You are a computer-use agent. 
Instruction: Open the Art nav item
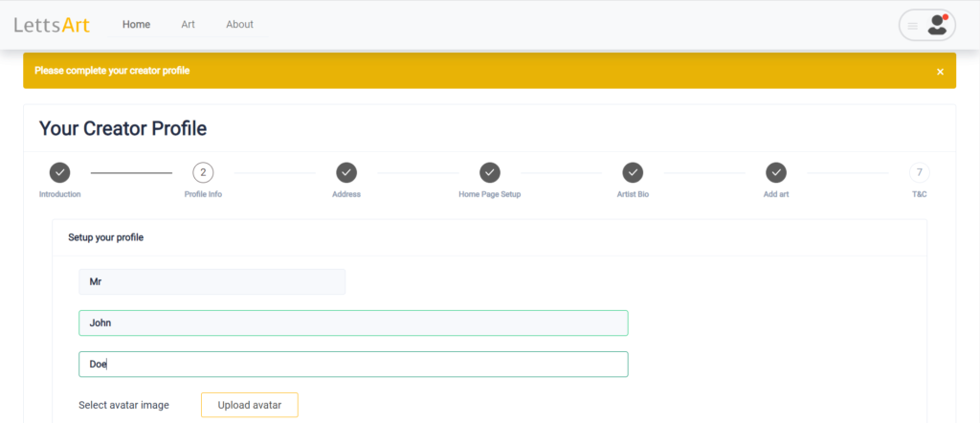[x=189, y=24]
